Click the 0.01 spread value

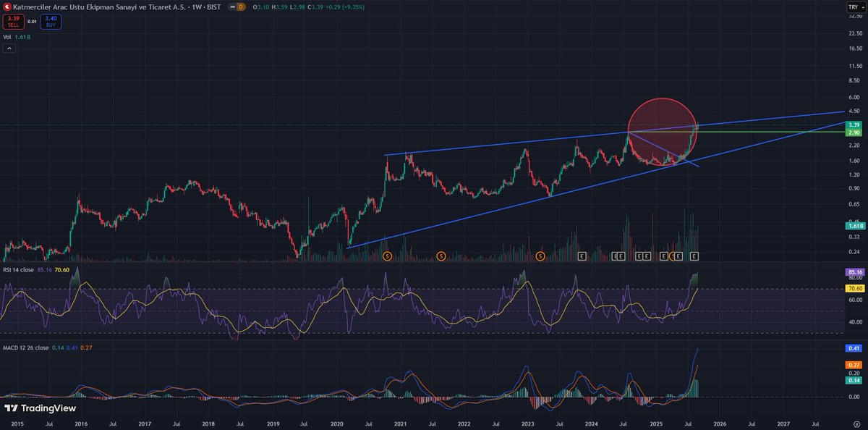pos(32,22)
